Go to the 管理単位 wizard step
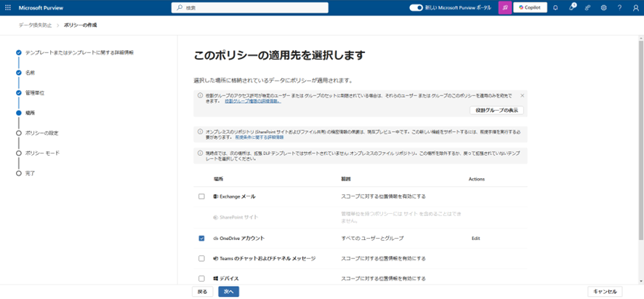 click(x=35, y=93)
